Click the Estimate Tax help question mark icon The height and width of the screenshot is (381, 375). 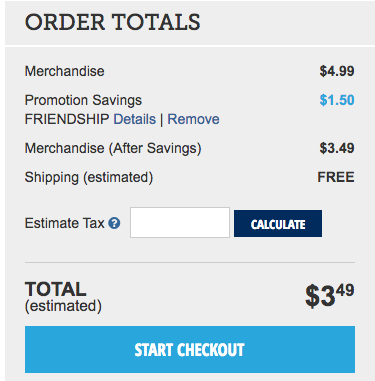point(114,223)
